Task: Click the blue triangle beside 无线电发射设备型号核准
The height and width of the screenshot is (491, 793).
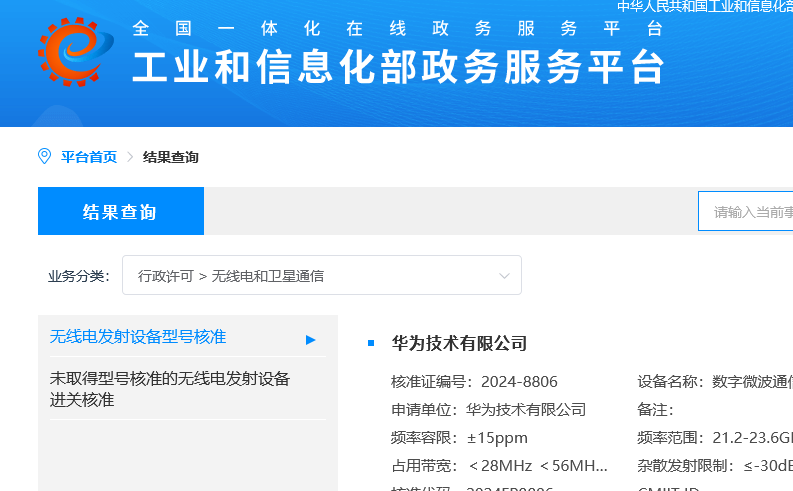Action: point(310,339)
